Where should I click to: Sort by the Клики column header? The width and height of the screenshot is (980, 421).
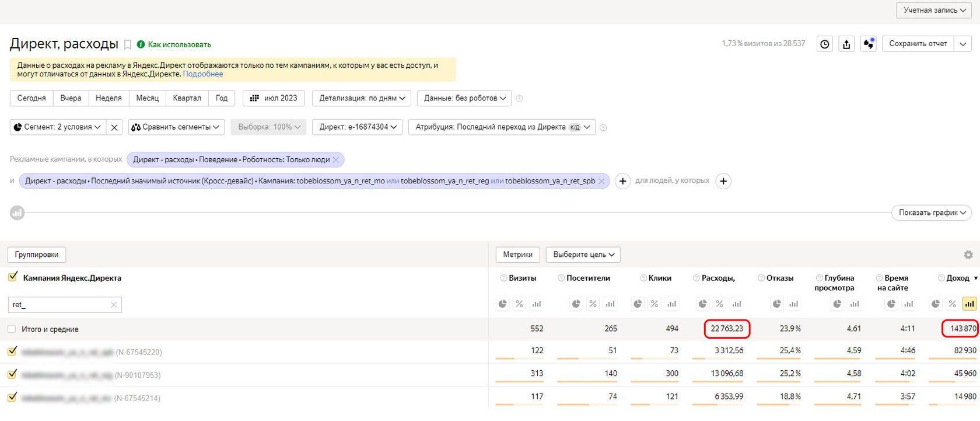pos(660,279)
